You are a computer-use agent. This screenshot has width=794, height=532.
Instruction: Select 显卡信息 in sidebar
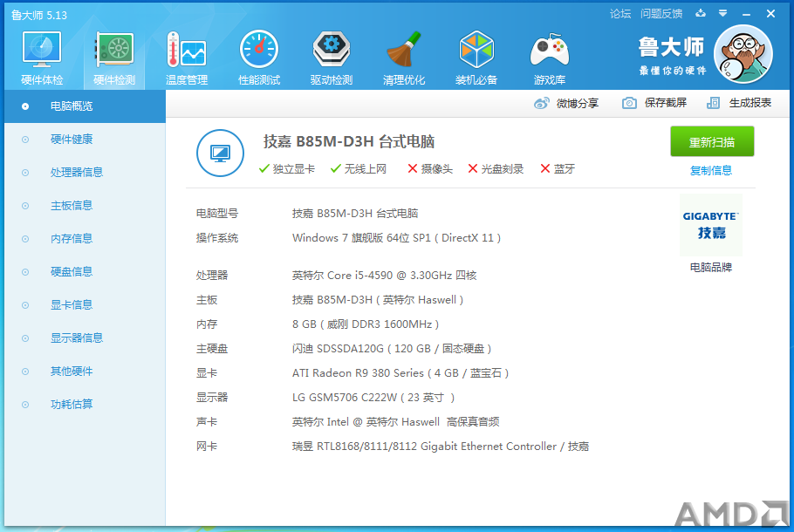pyautogui.click(x=86, y=304)
